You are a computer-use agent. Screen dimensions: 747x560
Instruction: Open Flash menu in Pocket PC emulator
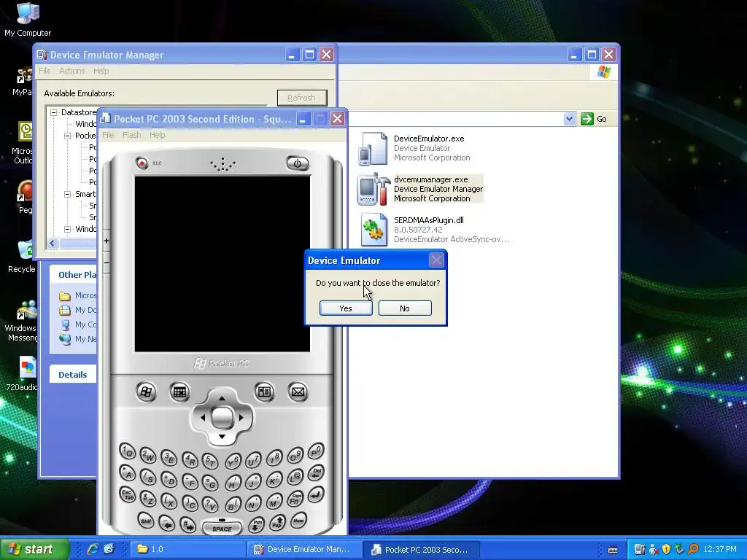pyautogui.click(x=131, y=135)
